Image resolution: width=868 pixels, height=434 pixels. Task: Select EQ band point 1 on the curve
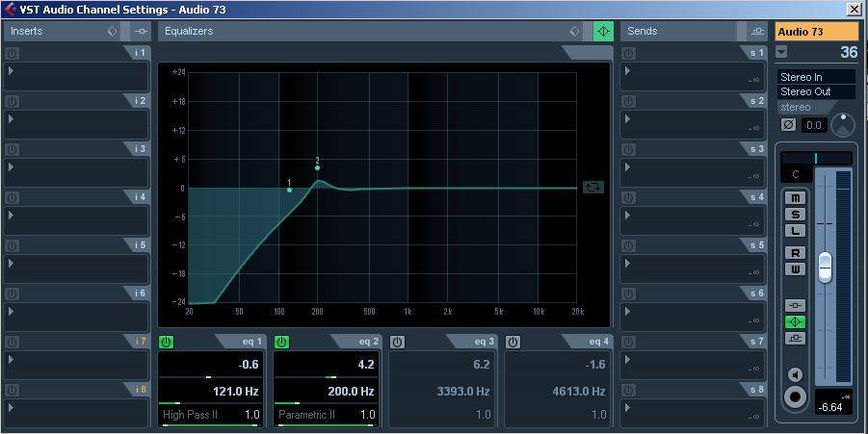(290, 190)
